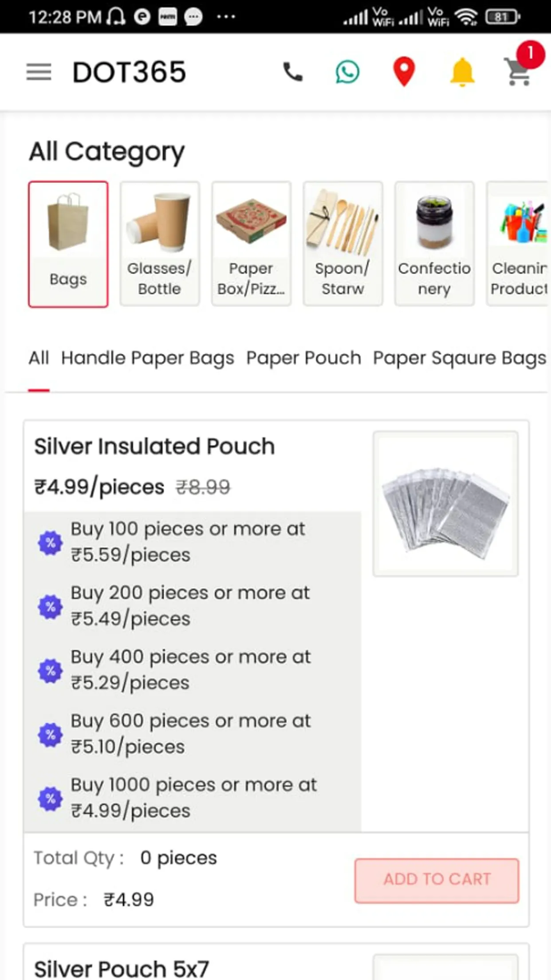Open the hamburger navigation menu
This screenshot has width=551, height=980.
click(39, 72)
